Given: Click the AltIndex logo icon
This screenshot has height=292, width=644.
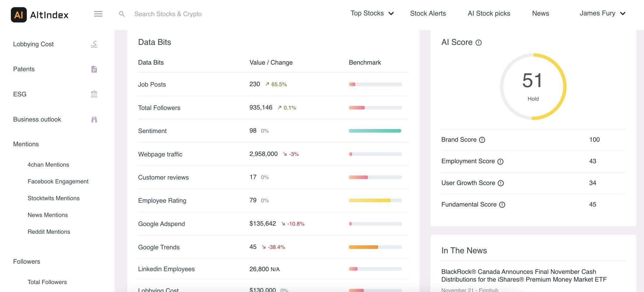Looking at the screenshot, I should tap(19, 15).
